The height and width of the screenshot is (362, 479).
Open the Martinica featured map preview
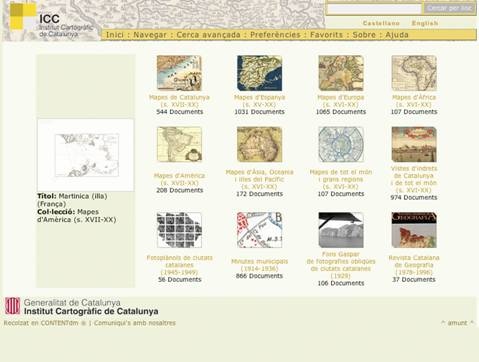(x=86, y=155)
